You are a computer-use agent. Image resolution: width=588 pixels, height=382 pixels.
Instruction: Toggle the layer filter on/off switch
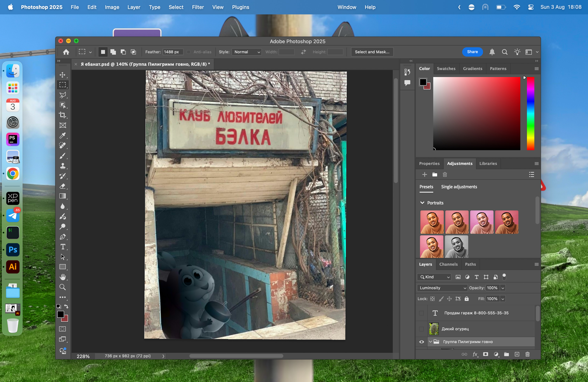point(504,277)
